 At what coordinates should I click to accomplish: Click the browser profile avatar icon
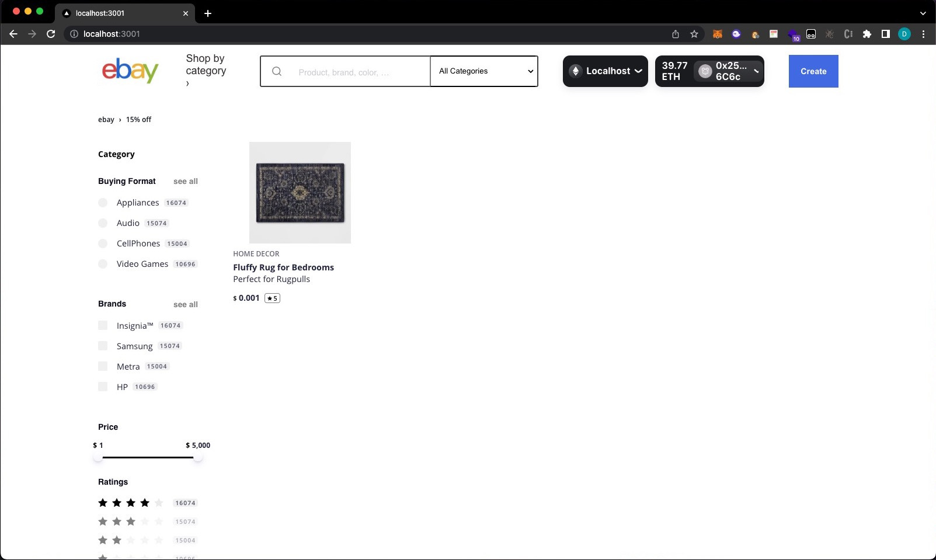click(x=905, y=34)
